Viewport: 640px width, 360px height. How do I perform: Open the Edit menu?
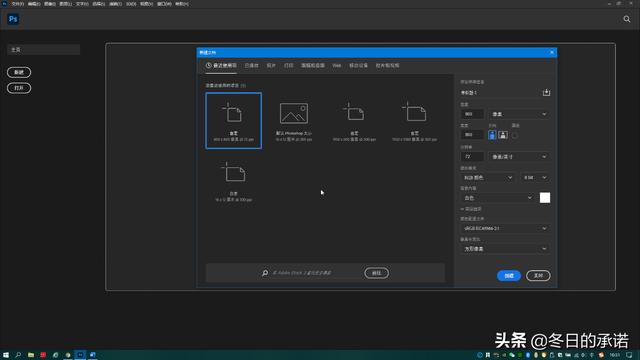point(33,4)
